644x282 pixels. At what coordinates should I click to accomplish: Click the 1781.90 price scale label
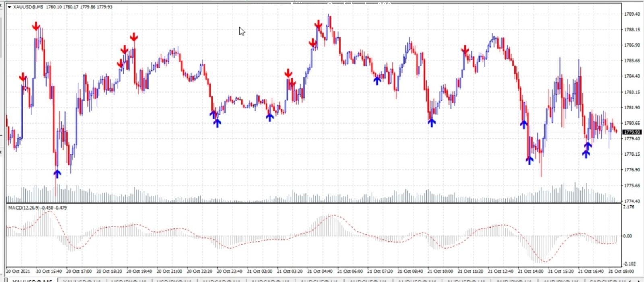632,107
